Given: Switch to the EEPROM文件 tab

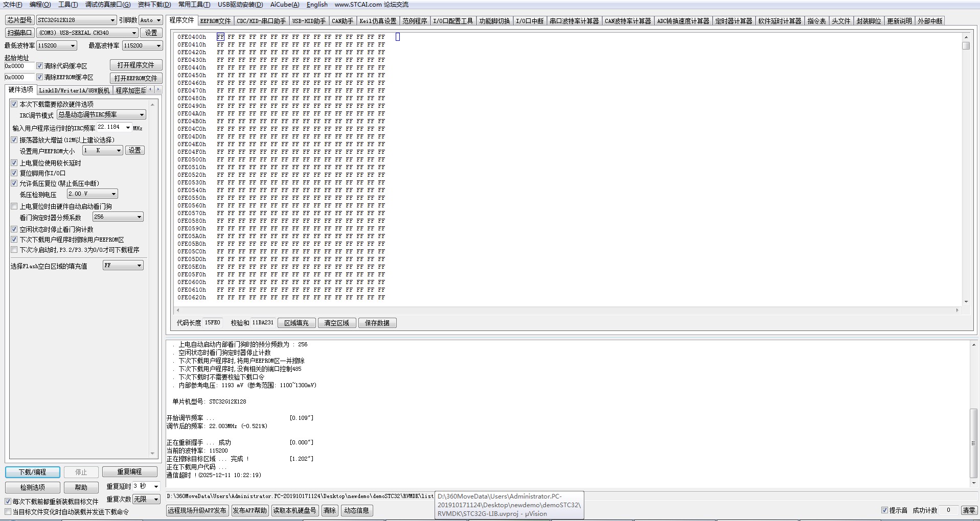Looking at the screenshot, I should pyautogui.click(x=215, y=21).
